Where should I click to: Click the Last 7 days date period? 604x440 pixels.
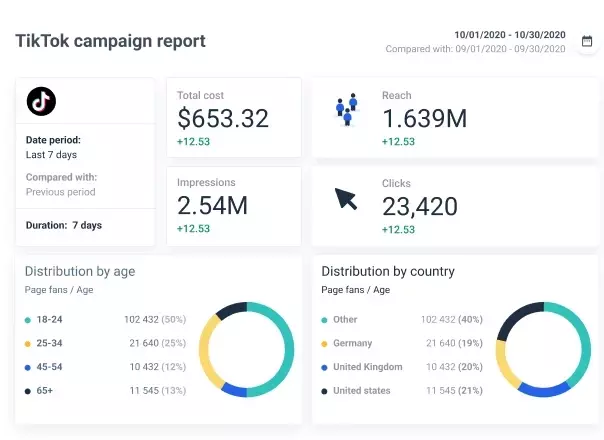coord(51,155)
